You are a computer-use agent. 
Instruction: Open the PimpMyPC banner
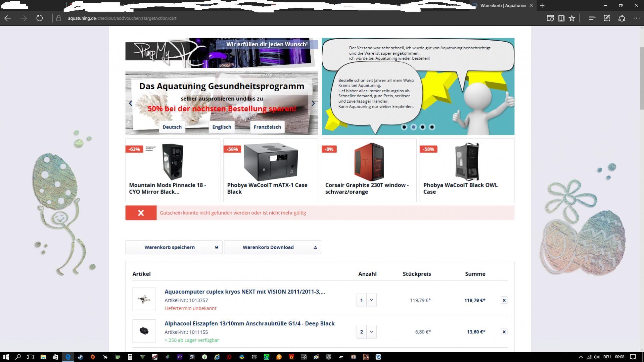(222, 53)
